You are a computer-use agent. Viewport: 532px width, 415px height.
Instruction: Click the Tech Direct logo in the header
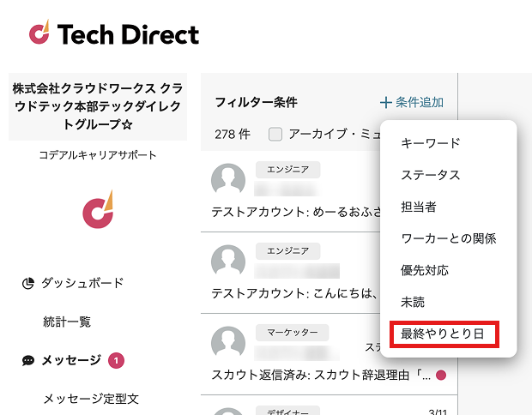pos(114,33)
